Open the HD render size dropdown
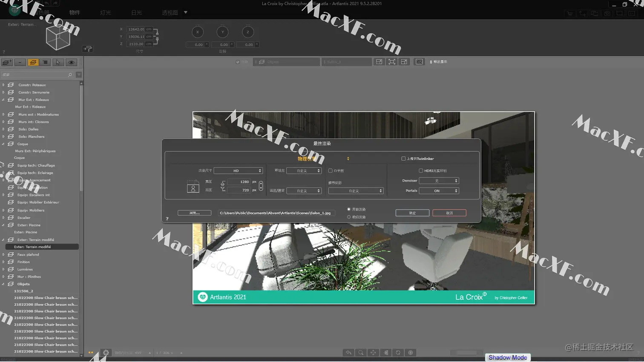The height and width of the screenshot is (362, 644). [x=238, y=171]
